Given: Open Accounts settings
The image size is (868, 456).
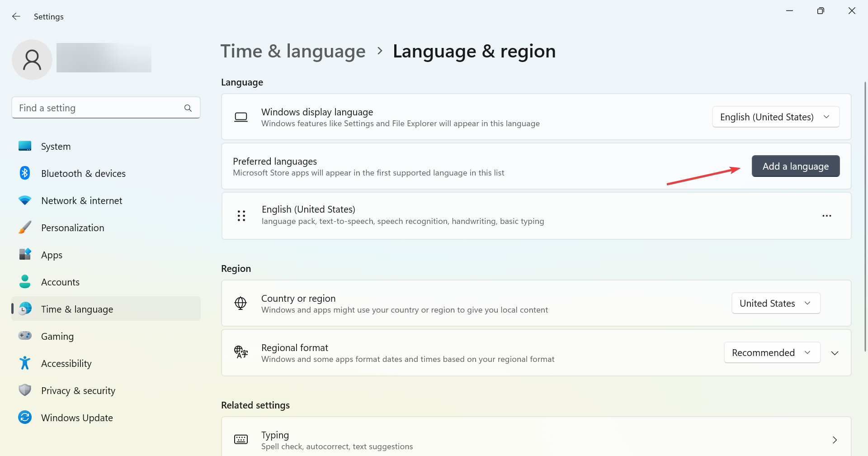Looking at the screenshot, I should (x=106, y=282).
